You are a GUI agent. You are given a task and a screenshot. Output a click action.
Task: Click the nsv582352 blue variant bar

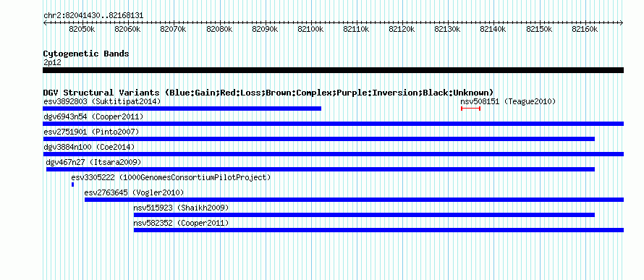378,230
